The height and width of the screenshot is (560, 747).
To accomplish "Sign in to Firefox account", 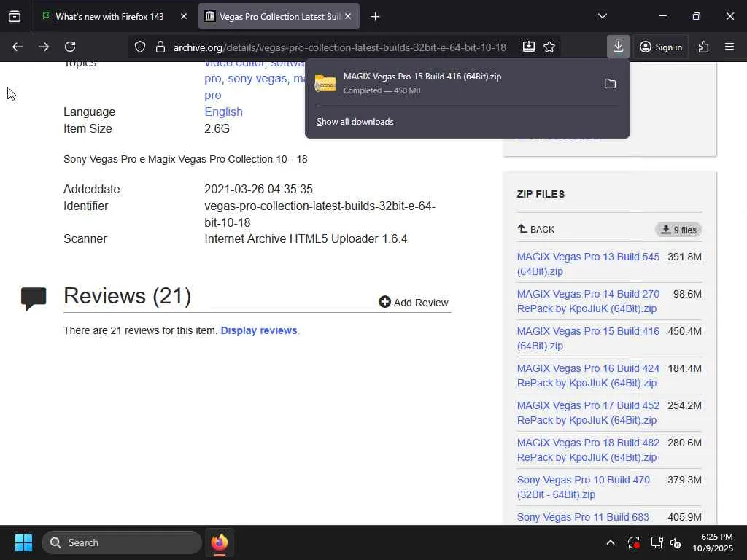I will (x=661, y=47).
